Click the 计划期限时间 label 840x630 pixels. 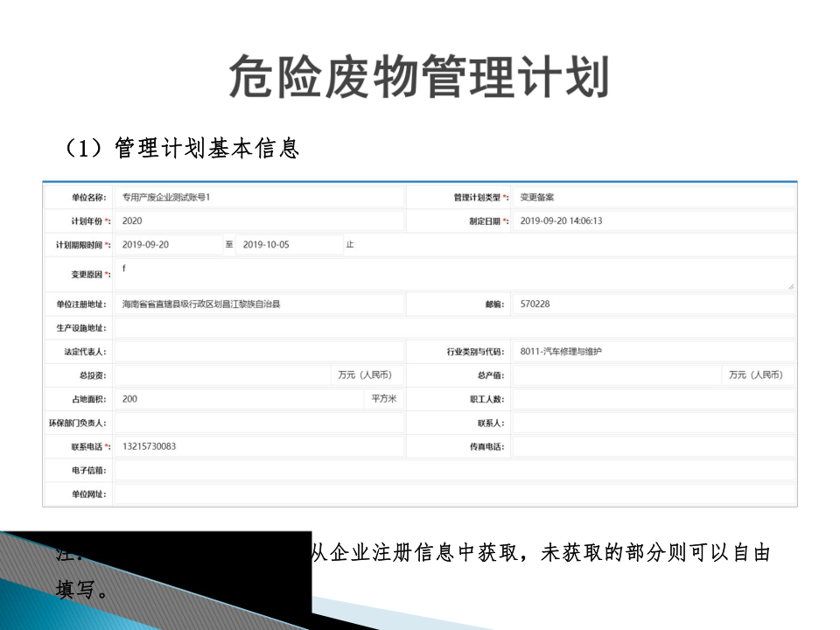(x=82, y=245)
